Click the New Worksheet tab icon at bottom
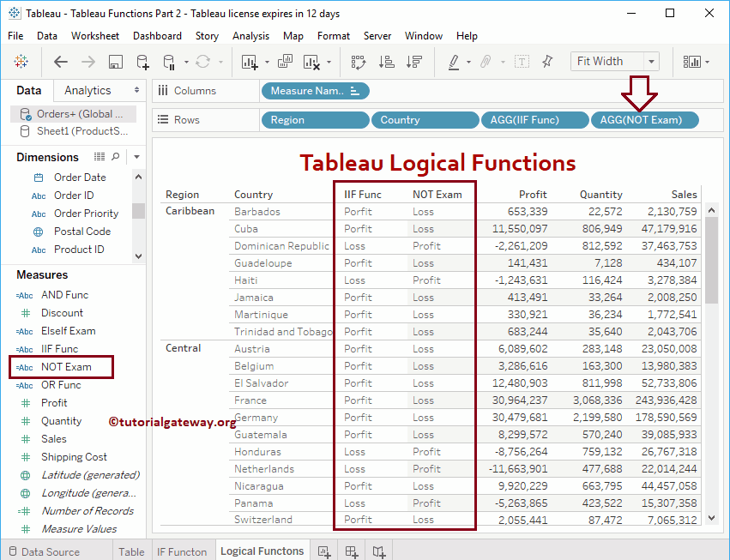Image resolution: width=730 pixels, height=560 pixels. pyautogui.click(x=324, y=552)
